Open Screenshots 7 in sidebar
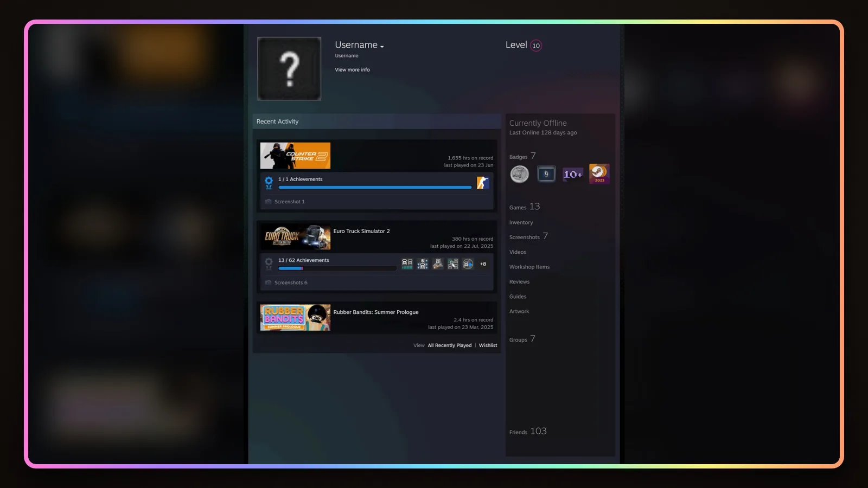The width and height of the screenshot is (868, 488). [x=528, y=236]
